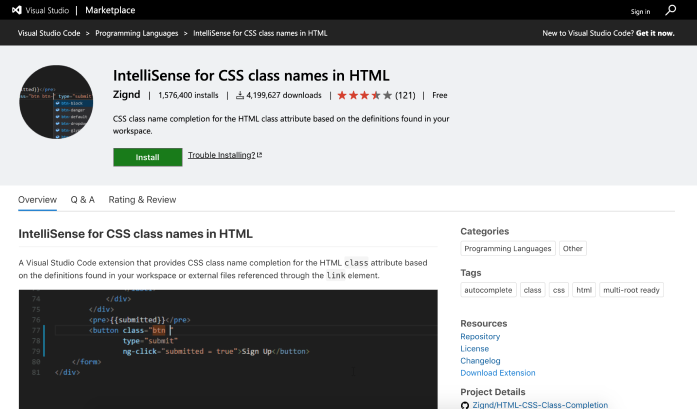Click the Visual Studio logo icon

pyautogui.click(x=16, y=10)
